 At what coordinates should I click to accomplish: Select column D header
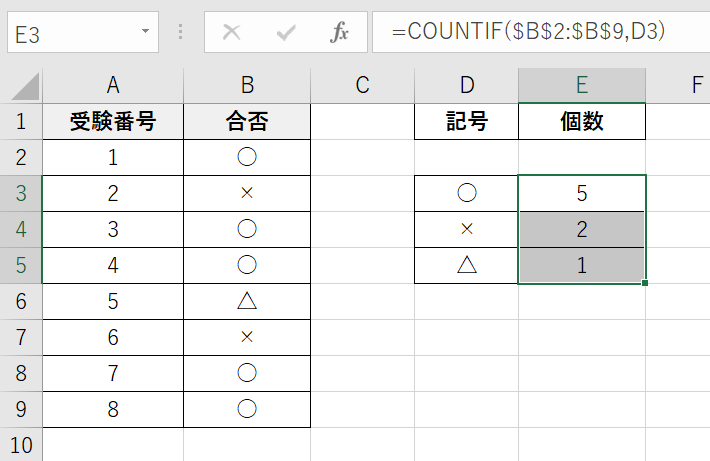(x=466, y=85)
